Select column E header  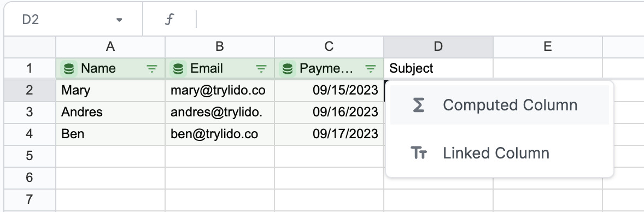click(x=547, y=47)
